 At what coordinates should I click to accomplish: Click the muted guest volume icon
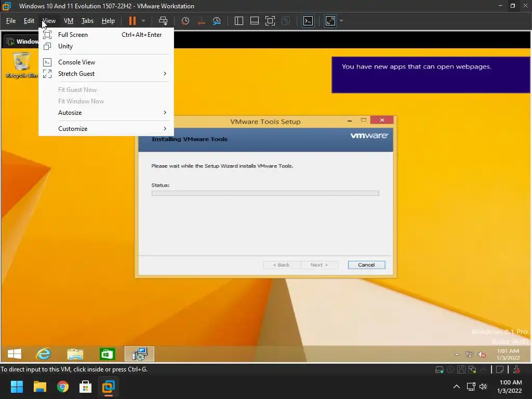[482, 354]
